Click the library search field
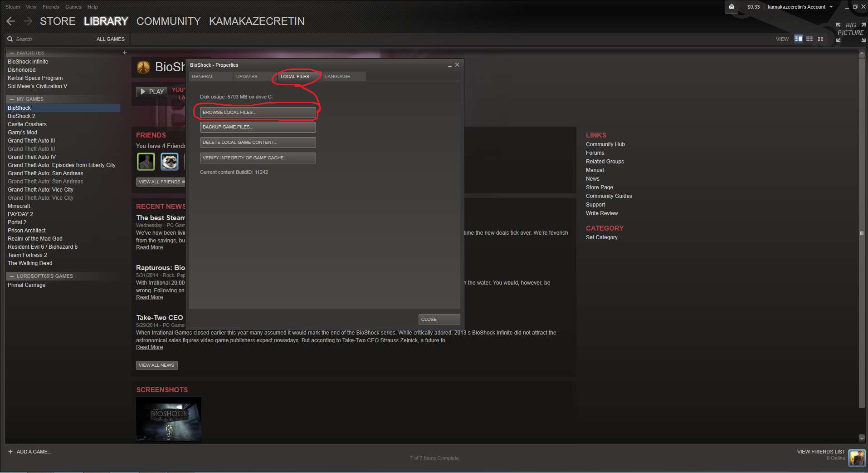 coord(50,39)
